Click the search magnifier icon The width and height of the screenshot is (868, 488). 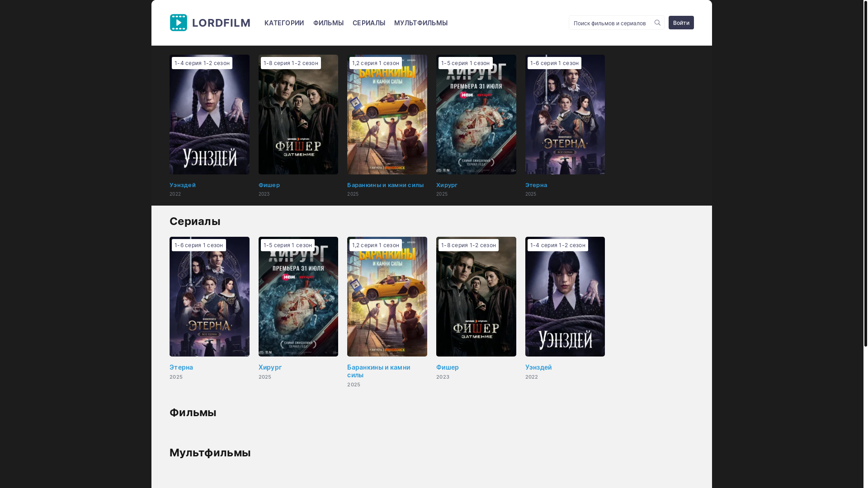657,23
